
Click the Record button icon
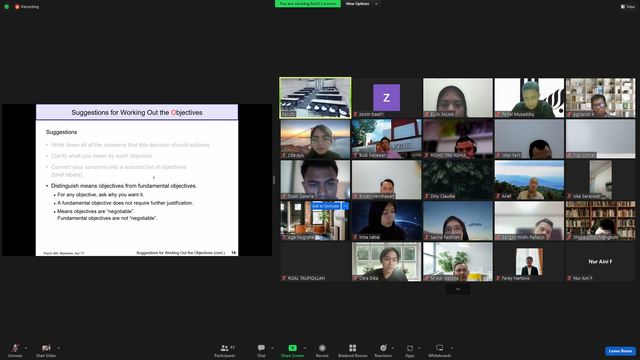click(x=322, y=348)
